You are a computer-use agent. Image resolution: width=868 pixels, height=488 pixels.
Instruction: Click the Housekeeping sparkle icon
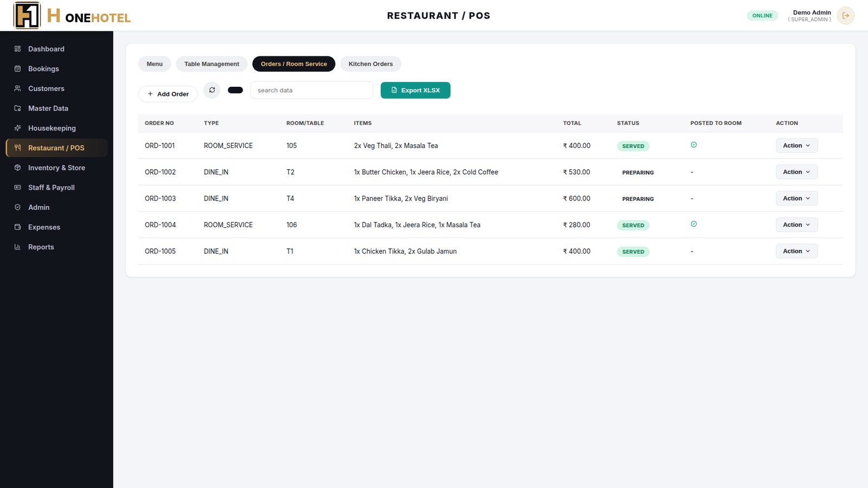click(x=17, y=128)
